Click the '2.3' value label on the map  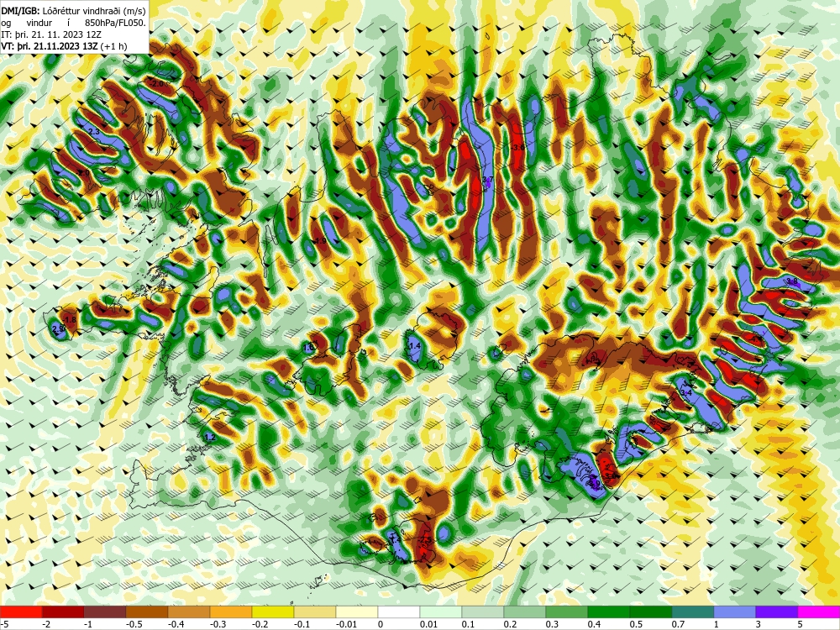94,132
